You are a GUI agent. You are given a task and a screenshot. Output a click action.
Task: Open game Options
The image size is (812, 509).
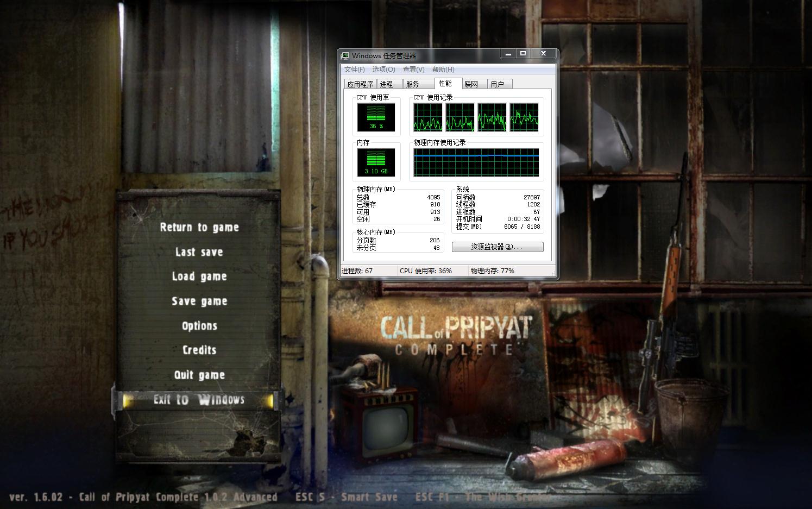coord(199,326)
